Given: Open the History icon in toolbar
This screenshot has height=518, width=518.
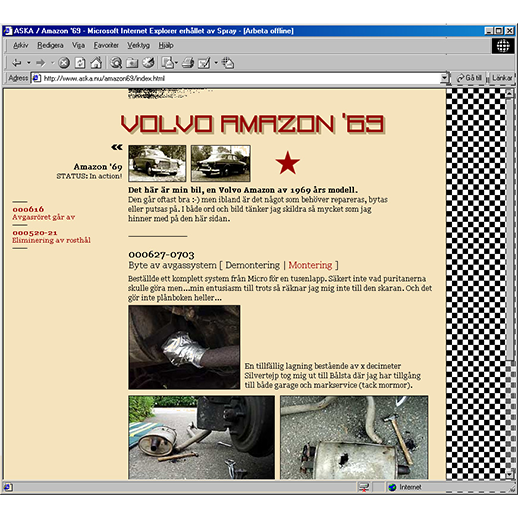Looking at the screenshot, I should [x=148, y=63].
